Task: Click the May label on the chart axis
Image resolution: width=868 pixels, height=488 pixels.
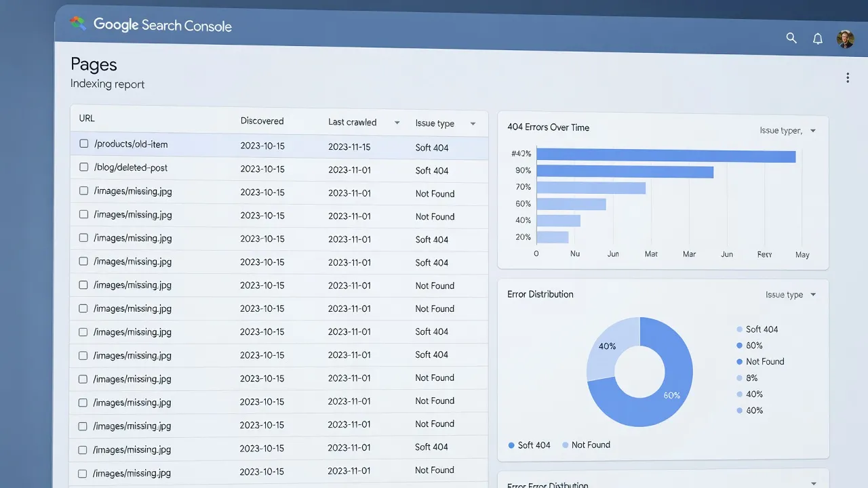Action: pyautogui.click(x=802, y=255)
